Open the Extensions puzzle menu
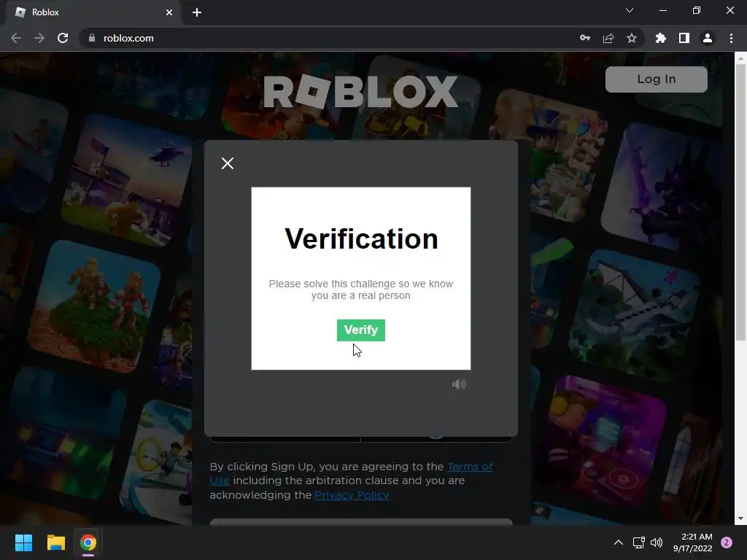The image size is (747, 560). click(x=661, y=38)
